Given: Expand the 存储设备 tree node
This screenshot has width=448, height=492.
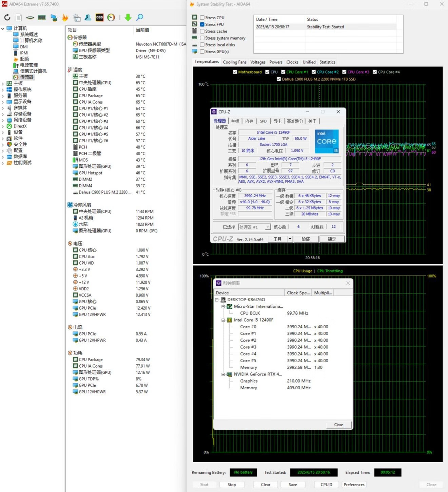Looking at the screenshot, I should pyautogui.click(x=3, y=114).
